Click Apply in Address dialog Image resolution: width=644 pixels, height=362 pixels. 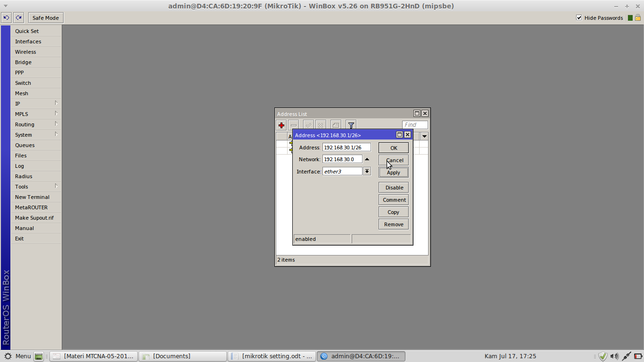(394, 173)
